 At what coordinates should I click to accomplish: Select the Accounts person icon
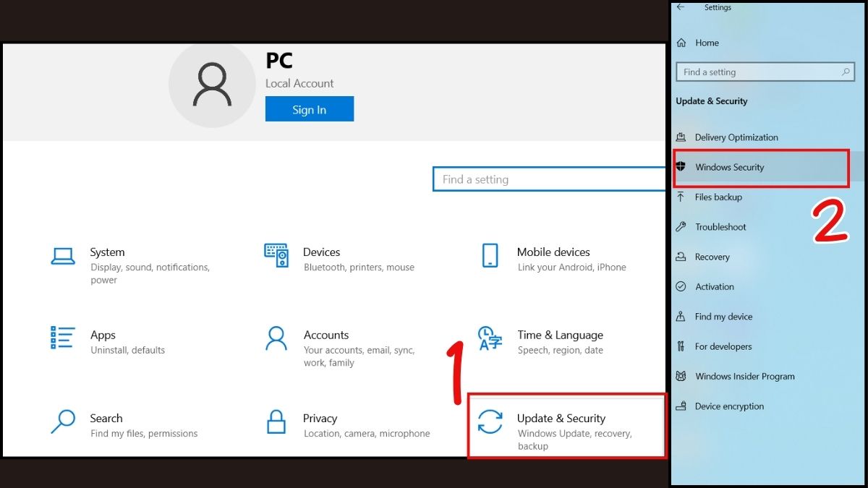pos(276,338)
